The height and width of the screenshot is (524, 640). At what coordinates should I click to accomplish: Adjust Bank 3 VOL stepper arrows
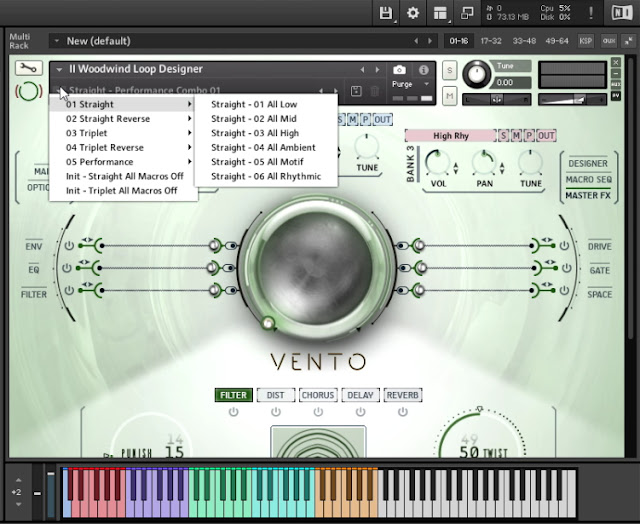[456, 168]
